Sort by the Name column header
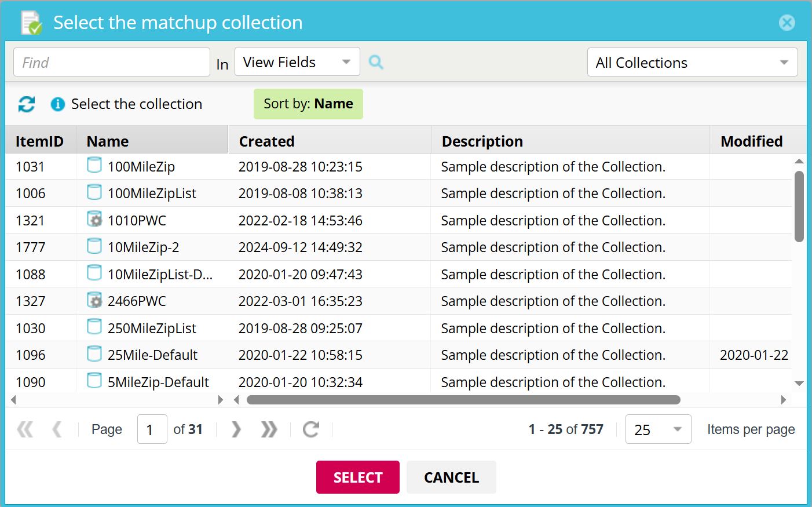This screenshot has height=507, width=812. coord(152,141)
